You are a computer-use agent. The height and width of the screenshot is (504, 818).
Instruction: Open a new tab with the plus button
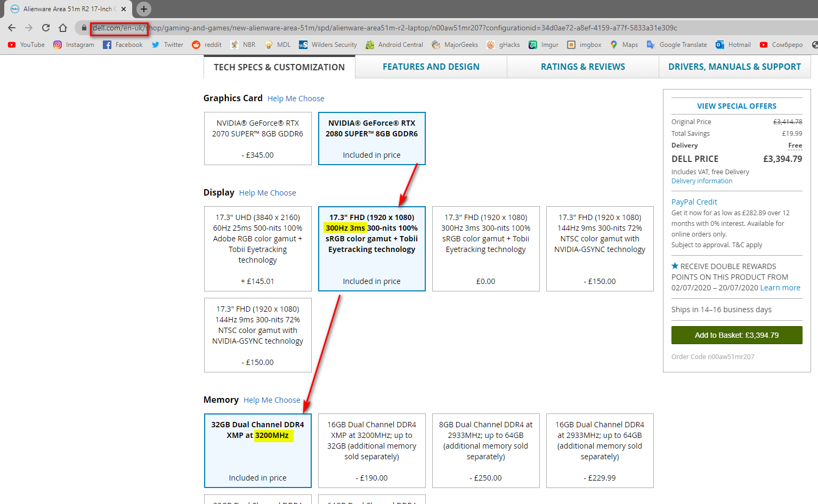144,9
